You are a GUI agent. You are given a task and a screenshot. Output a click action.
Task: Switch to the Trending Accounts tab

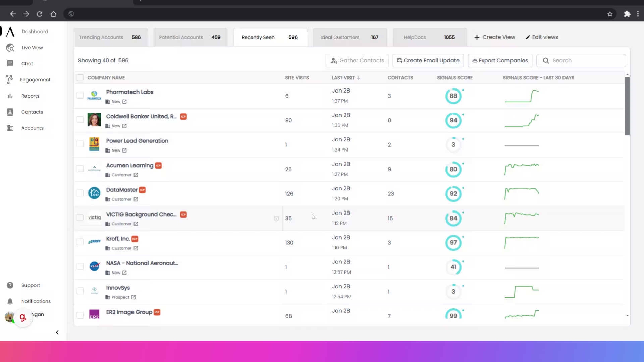pyautogui.click(x=110, y=37)
